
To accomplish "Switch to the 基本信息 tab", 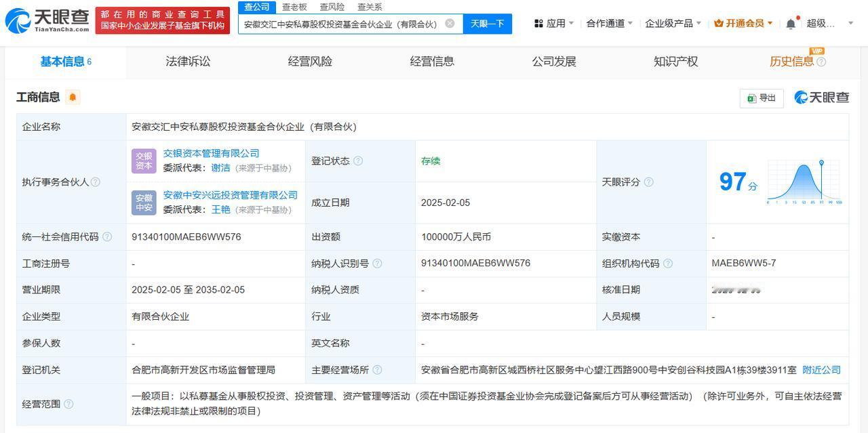I will tap(66, 62).
